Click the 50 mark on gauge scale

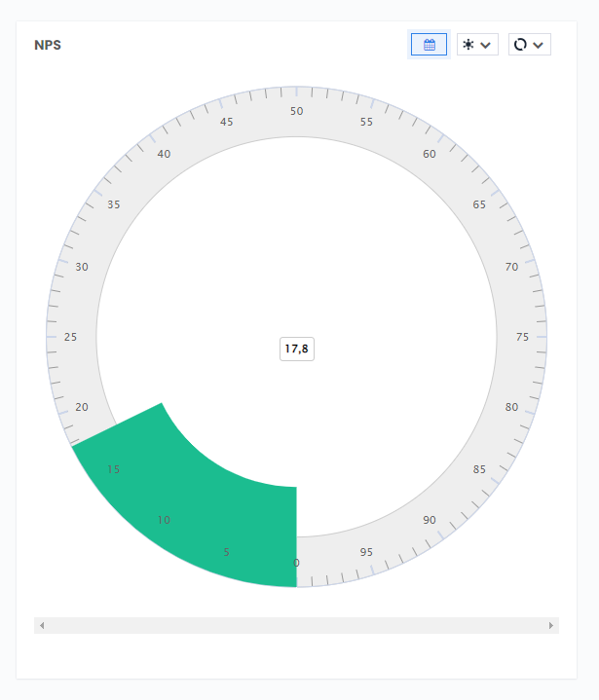[x=297, y=111]
